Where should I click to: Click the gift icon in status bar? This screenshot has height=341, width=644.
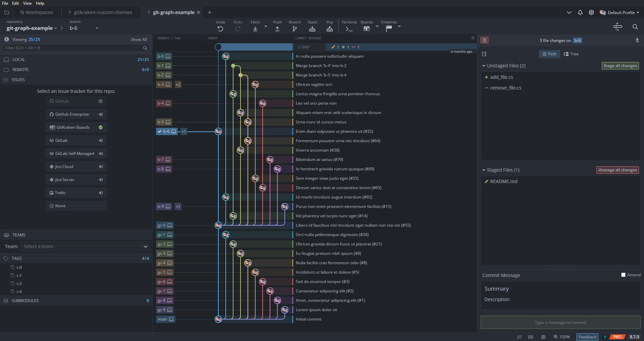pyautogui.click(x=543, y=337)
